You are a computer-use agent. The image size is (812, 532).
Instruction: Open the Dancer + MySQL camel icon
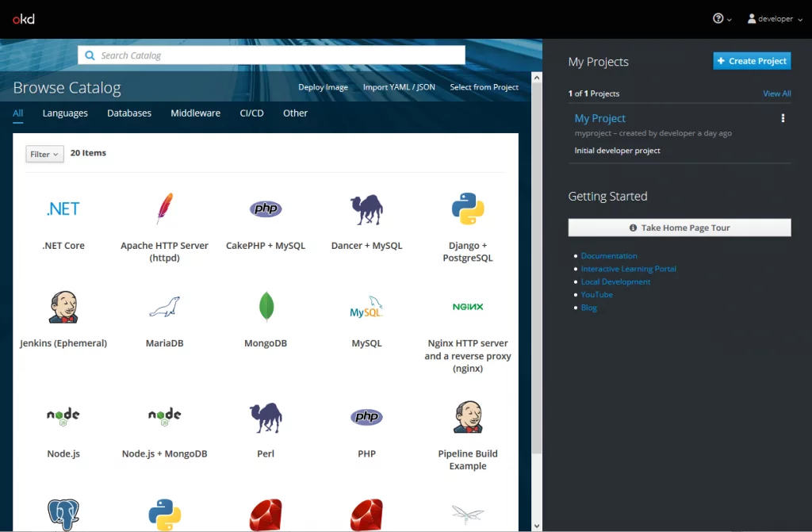pyautogui.click(x=366, y=209)
